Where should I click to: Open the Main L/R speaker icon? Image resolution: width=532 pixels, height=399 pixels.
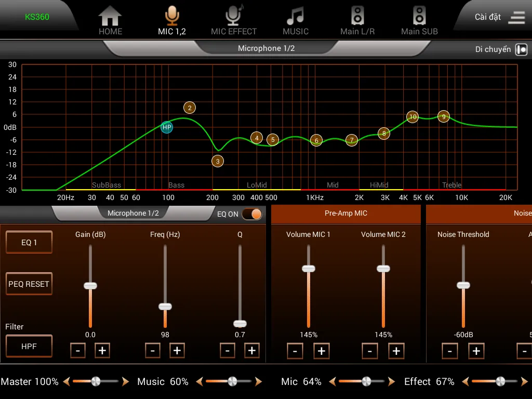357,17
